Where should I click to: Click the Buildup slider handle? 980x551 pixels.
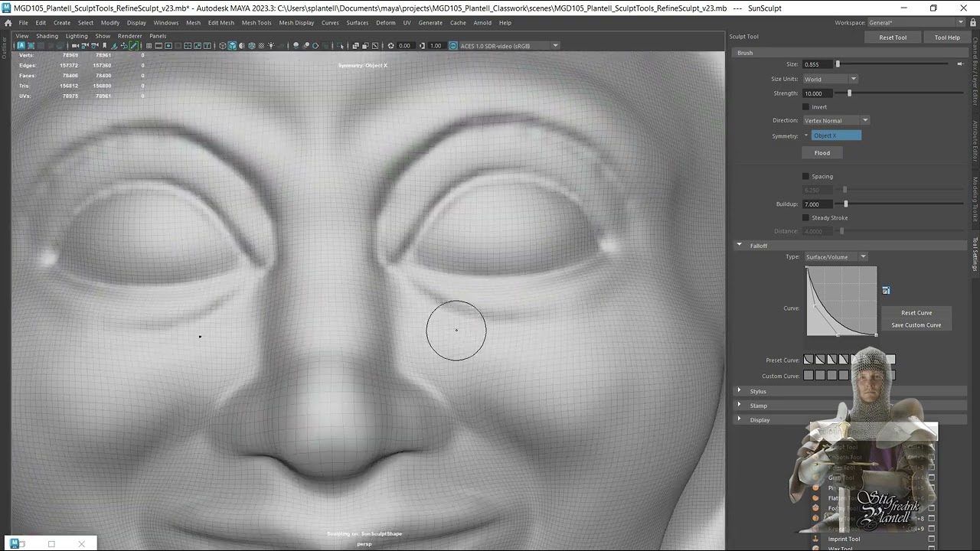[x=845, y=204]
